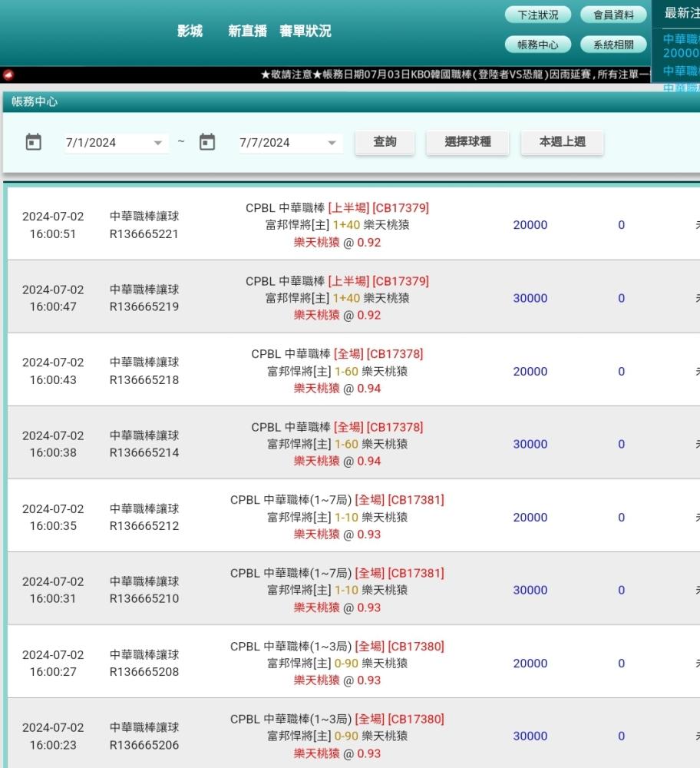Click the 30000 amount in row R136665206
Screen dimensions: 700x768
tap(530, 737)
